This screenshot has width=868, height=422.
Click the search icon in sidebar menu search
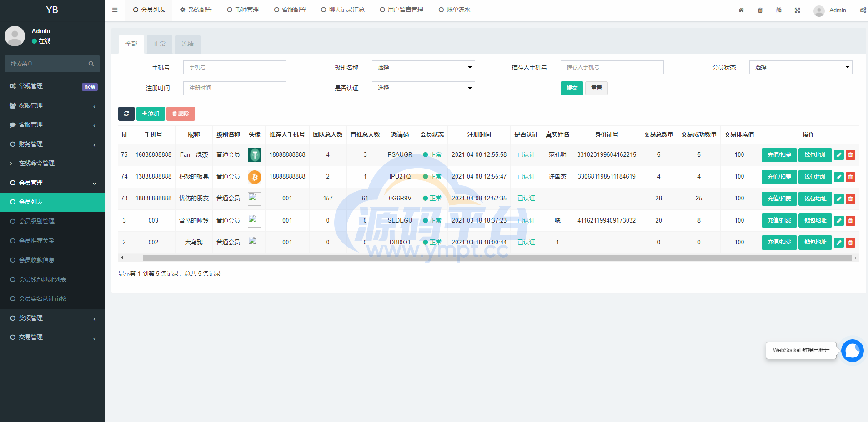[x=91, y=64]
